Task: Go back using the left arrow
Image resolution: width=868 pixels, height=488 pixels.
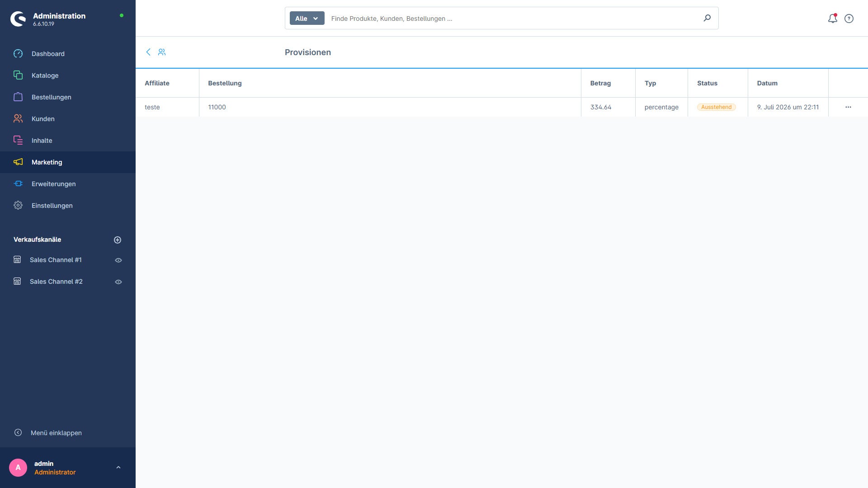Action: pyautogui.click(x=148, y=52)
